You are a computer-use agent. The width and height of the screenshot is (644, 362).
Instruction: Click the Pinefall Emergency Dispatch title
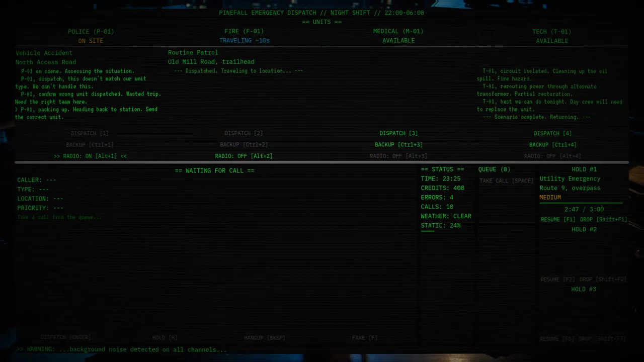coord(321,13)
